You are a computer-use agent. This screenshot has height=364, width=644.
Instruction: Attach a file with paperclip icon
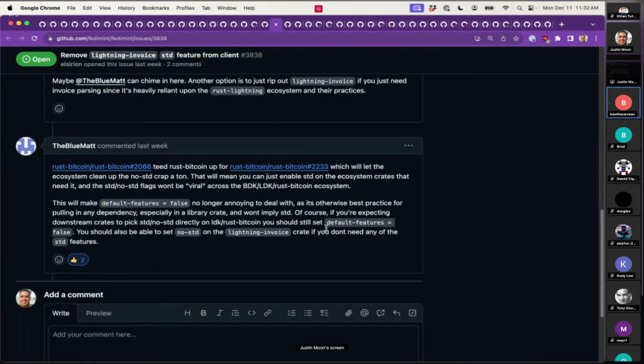[349, 312]
